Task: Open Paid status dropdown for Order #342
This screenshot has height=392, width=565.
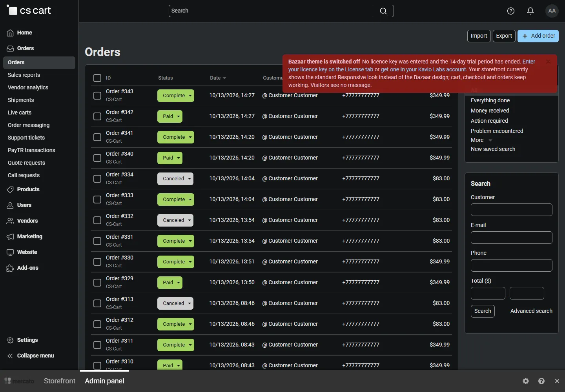Action: [x=170, y=116]
